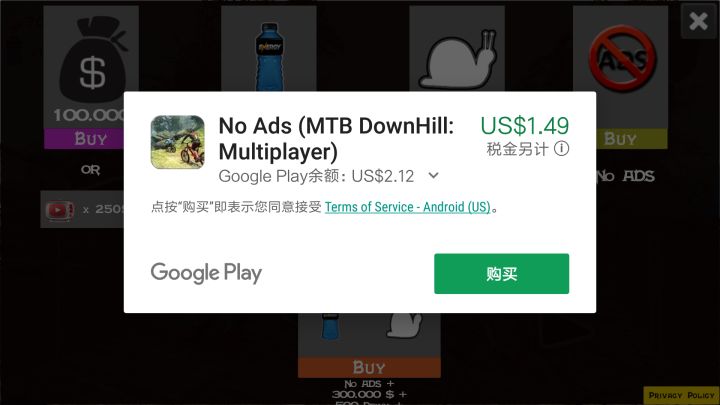Open the Terms of Service - Android (US) link
The image size is (720, 405).
pyautogui.click(x=408, y=207)
